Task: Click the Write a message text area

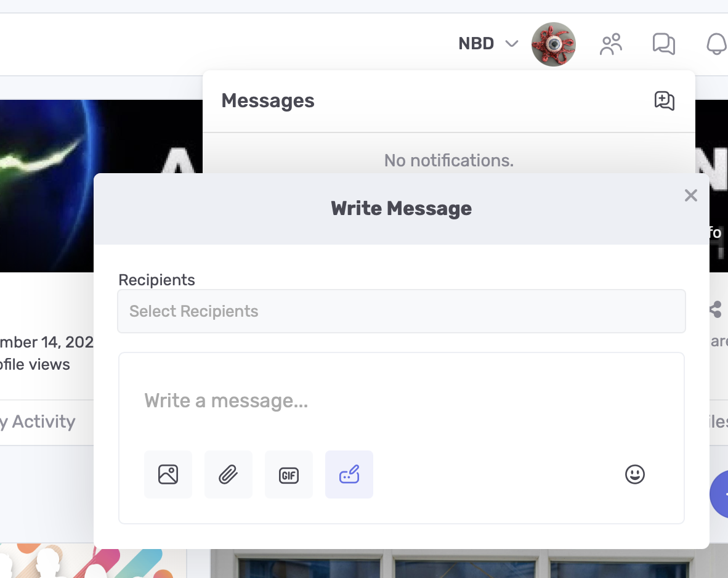Action: [x=401, y=401]
